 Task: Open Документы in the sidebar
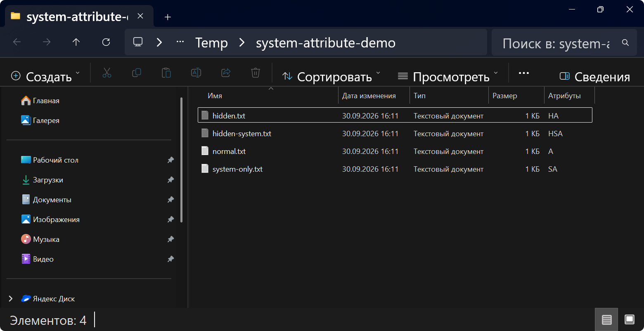47,200
